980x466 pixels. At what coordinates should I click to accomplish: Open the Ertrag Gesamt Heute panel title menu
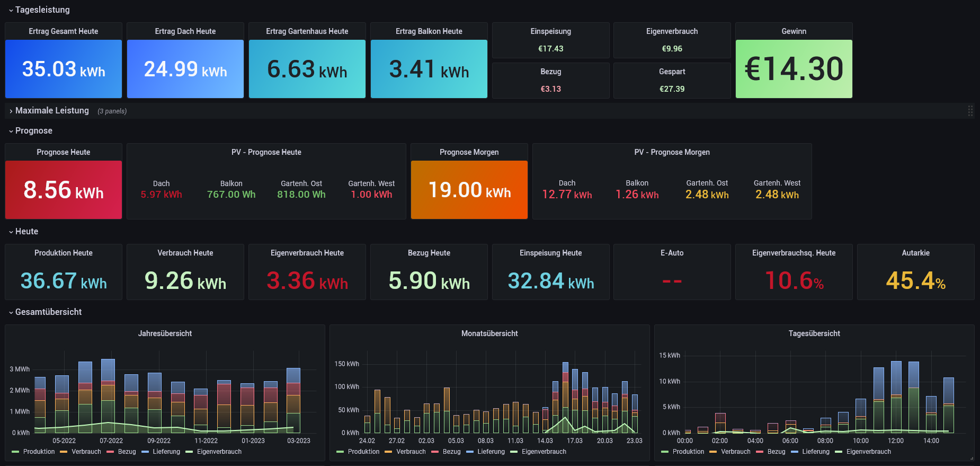point(64,31)
